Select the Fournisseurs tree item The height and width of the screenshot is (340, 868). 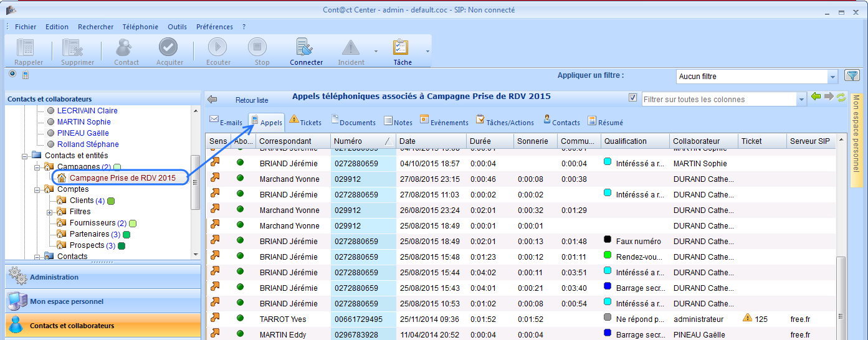92,223
